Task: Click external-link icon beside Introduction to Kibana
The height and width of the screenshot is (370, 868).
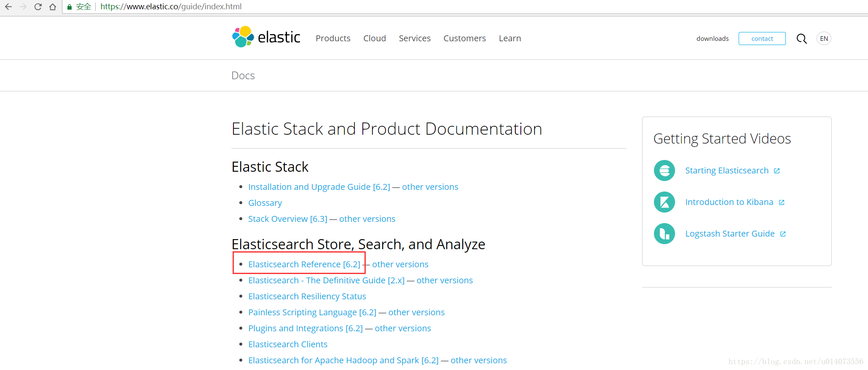Action: (x=782, y=202)
